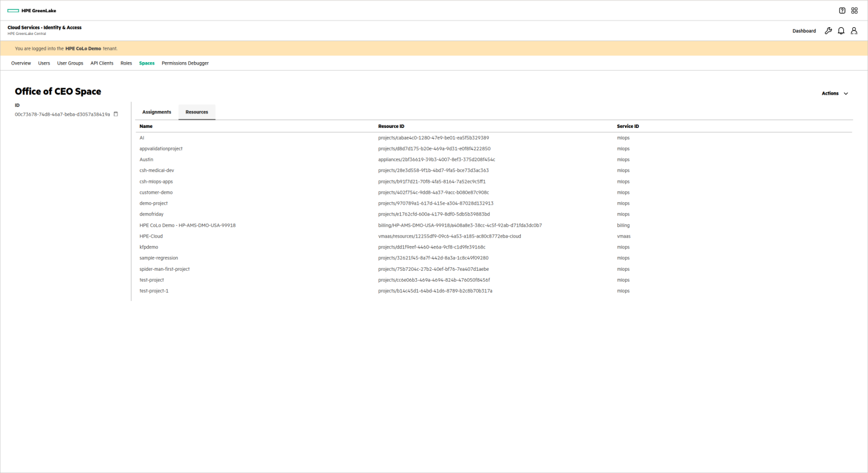Click the HPE GreenLake logo
Viewport: 868px width, 473px height.
[31, 10]
